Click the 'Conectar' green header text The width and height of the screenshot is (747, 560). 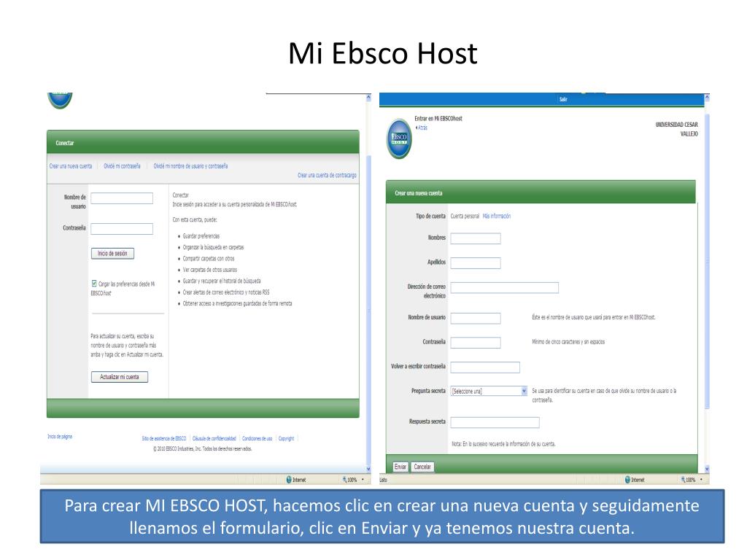point(65,143)
